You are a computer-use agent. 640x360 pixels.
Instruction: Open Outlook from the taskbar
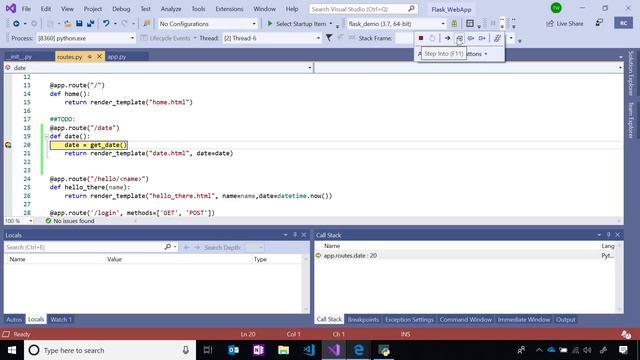233,350
